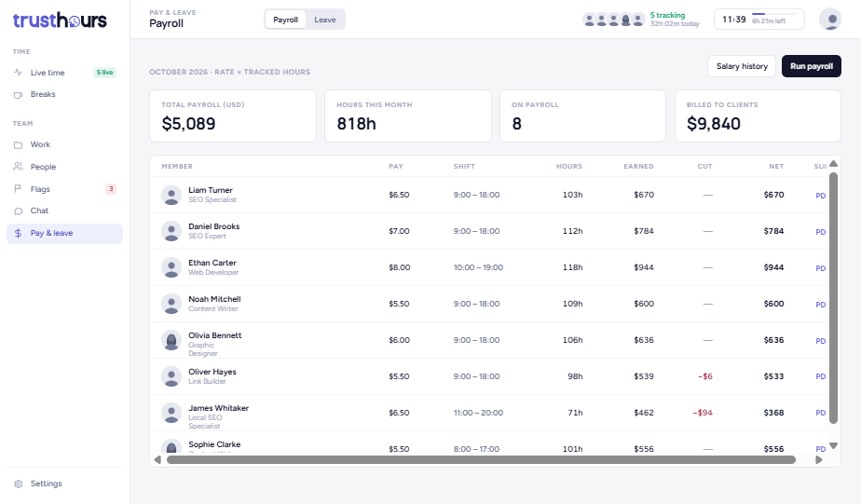
Task: Click Liam Turner's avatar
Action: 171,195
